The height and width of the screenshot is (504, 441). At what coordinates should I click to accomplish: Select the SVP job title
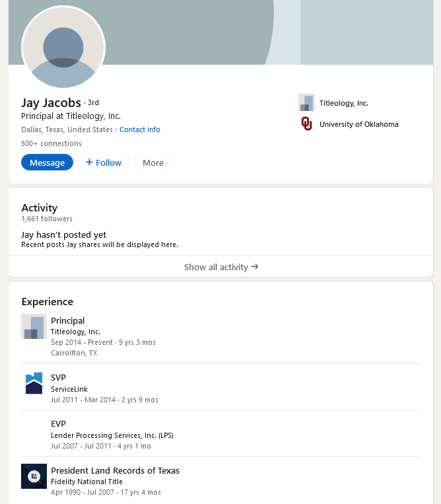58,378
